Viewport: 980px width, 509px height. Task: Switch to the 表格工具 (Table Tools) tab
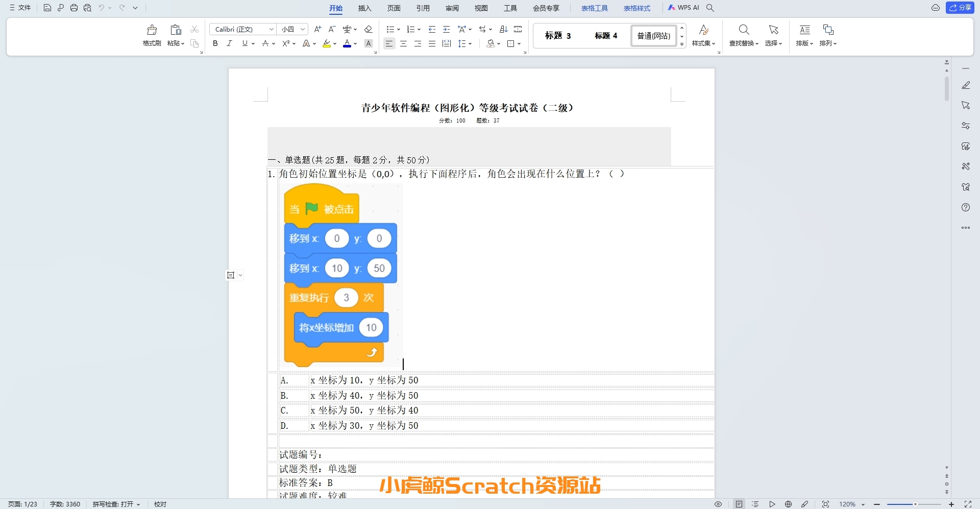click(595, 8)
